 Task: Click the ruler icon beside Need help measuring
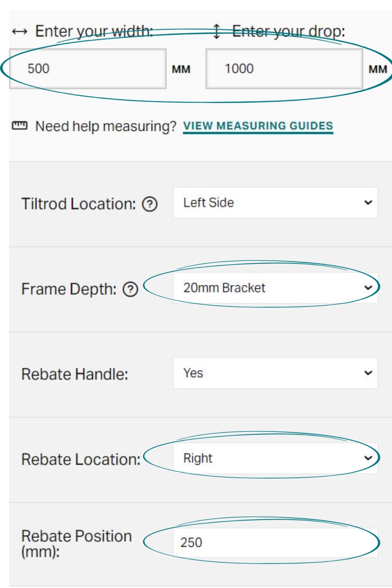click(x=20, y=125)
